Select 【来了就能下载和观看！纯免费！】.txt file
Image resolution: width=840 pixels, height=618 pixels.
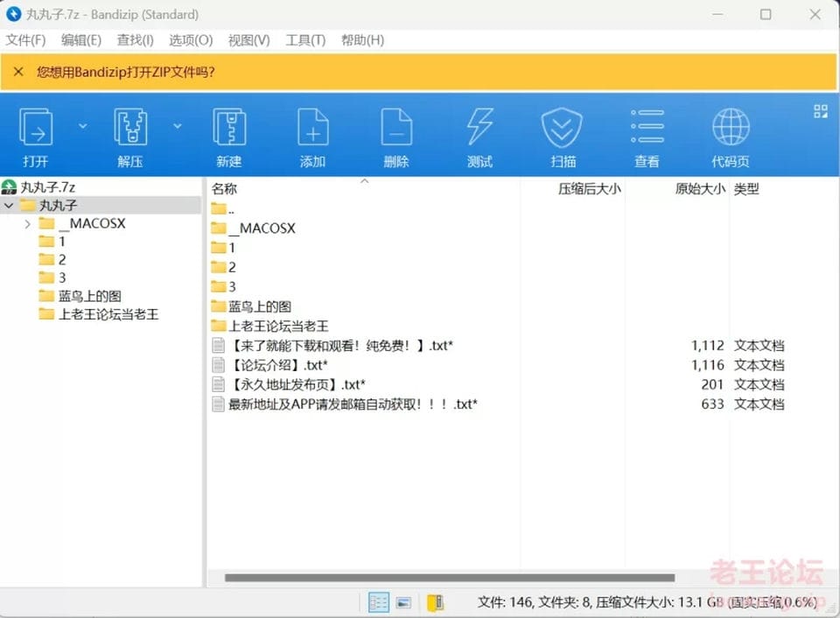click(x=340, y=346)
